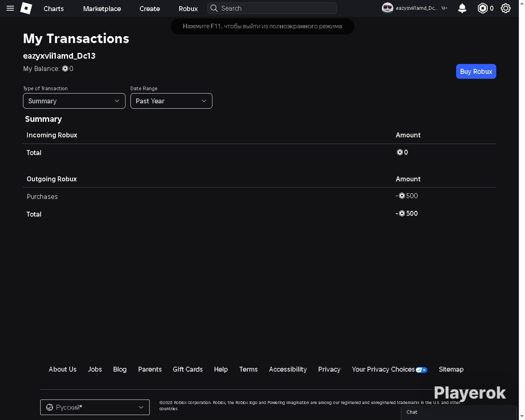Open the settings gear icon

[506, 8]
